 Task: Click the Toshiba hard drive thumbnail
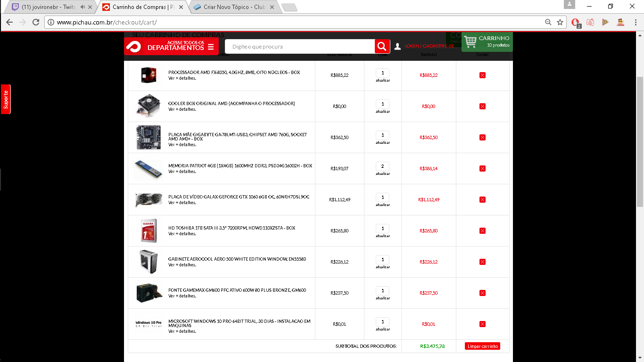click(149, 230)
